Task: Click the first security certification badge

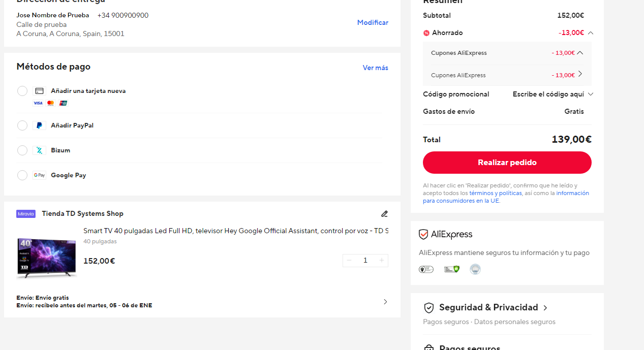Action: click(x=426, y=269)
